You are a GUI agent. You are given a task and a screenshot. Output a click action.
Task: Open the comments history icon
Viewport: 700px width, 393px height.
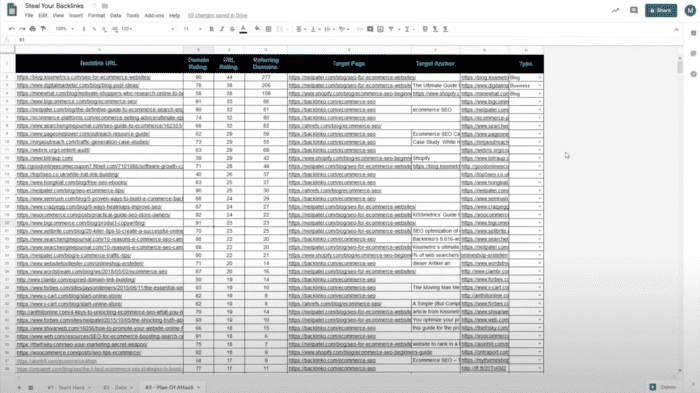(633, 10)
